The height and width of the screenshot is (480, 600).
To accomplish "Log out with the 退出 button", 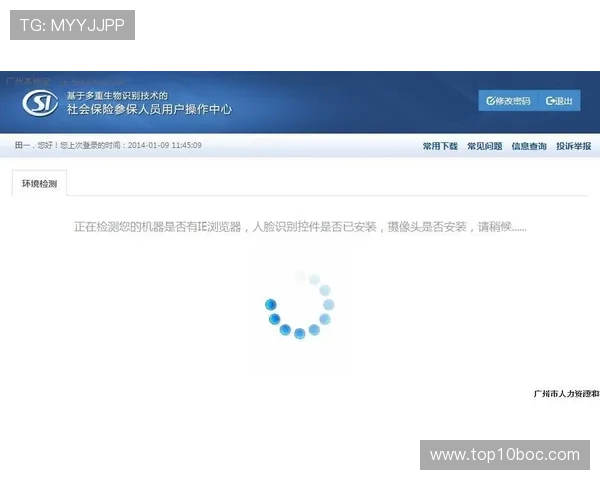I will coord(559,101).
